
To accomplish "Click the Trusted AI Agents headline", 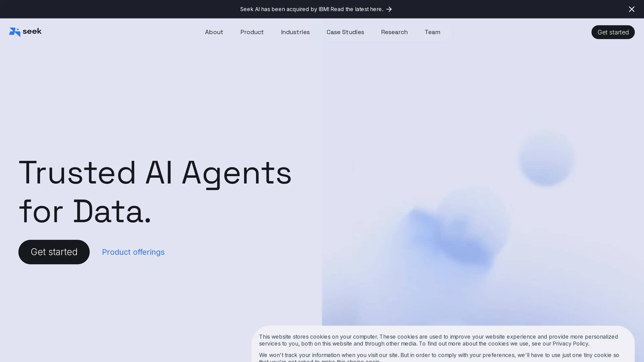I will (x=155, y=192).
